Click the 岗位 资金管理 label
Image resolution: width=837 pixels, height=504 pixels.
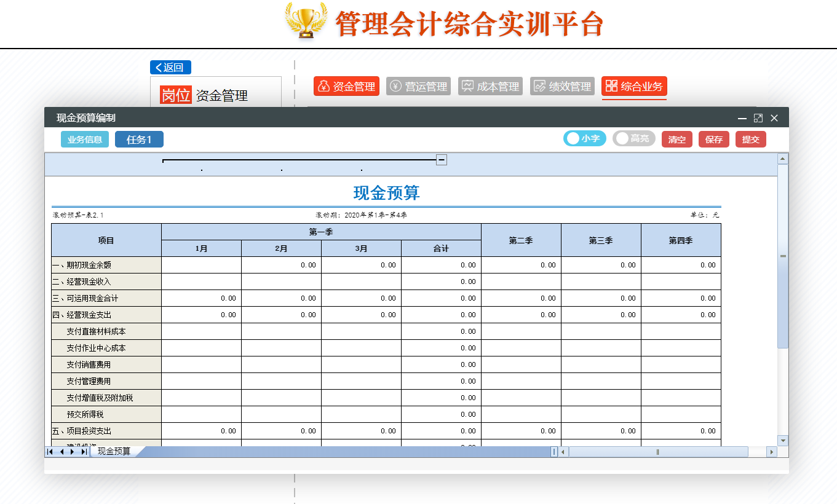tap(204, 95)
